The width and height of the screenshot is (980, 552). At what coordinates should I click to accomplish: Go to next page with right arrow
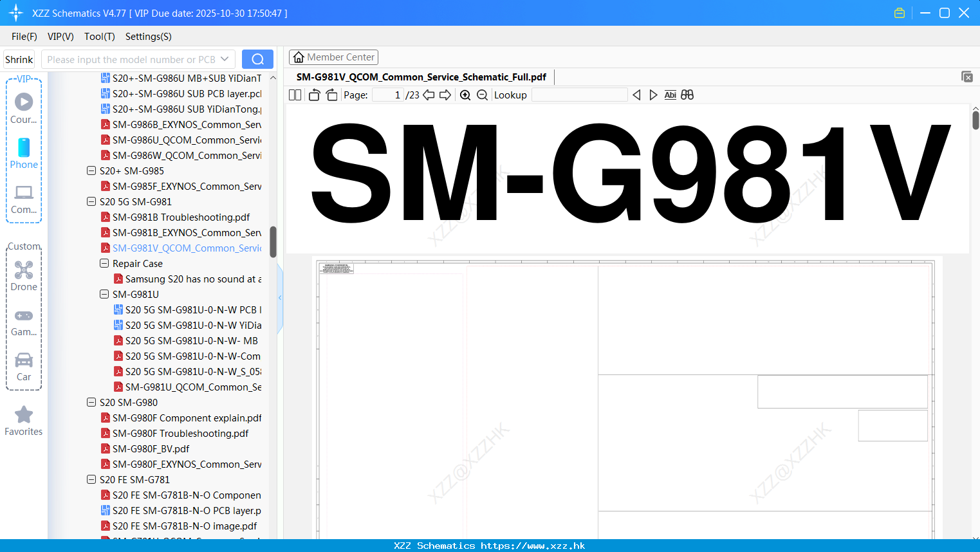445,95
